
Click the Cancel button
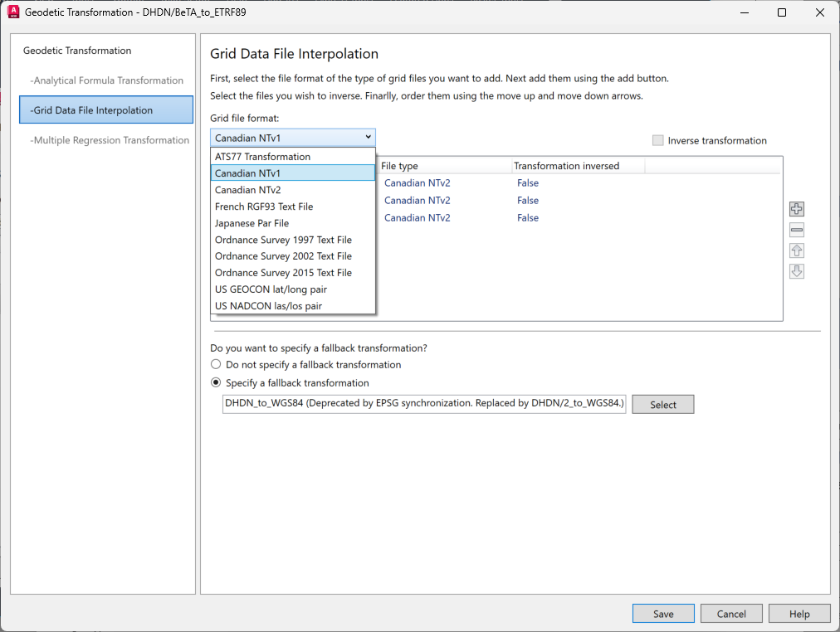tap(731, 614)
